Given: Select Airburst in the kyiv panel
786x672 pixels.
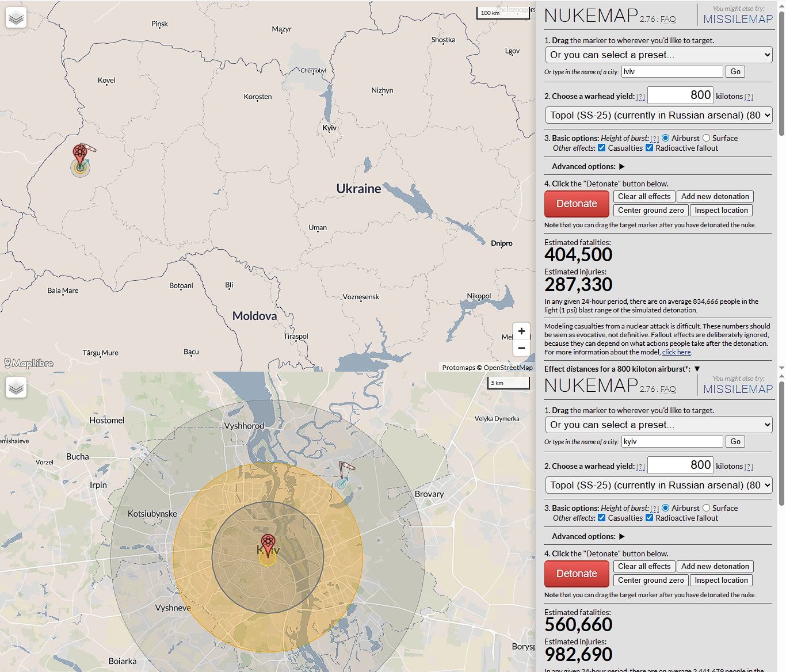Looking at the screenshot, I should (666, 508).
